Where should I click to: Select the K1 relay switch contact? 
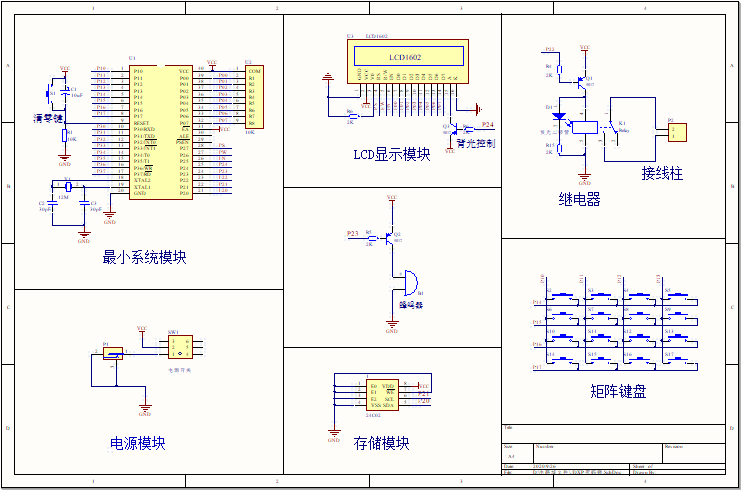tap(612, 127)
